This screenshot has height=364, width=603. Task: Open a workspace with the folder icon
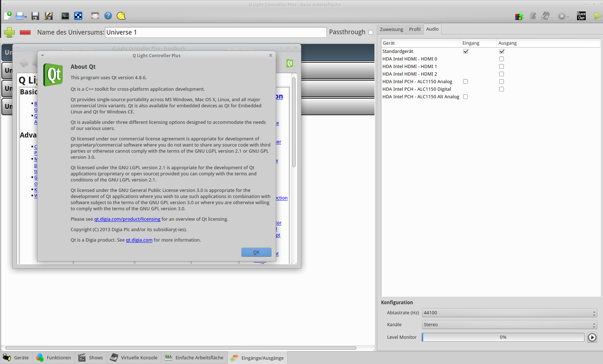click(x=19, y=16)
